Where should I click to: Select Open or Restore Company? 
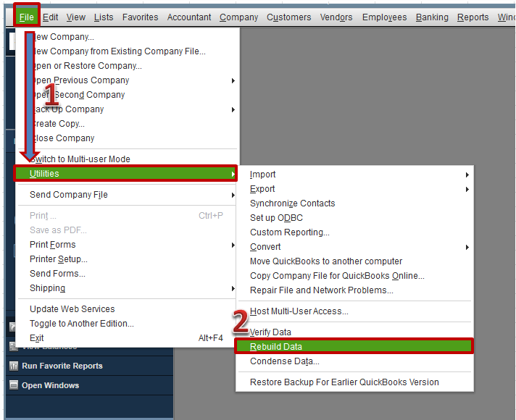pyautogui.click(x=87, y=66)
